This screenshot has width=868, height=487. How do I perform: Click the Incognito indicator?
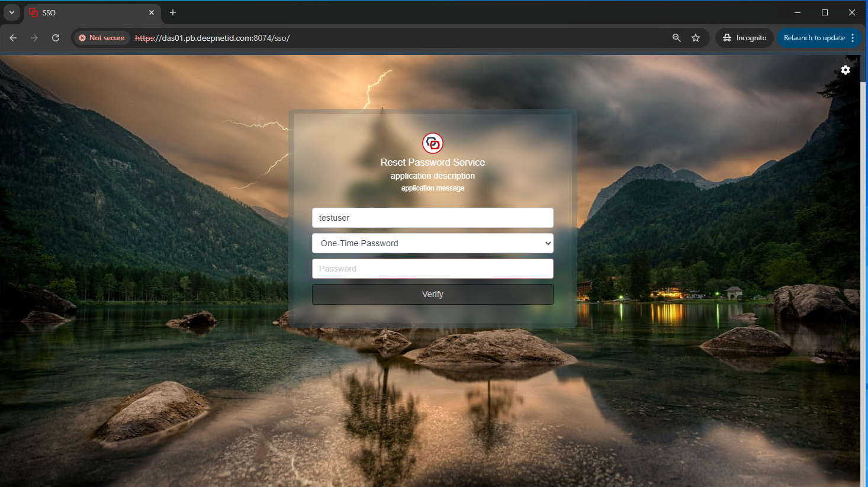[x=744, y=38]
